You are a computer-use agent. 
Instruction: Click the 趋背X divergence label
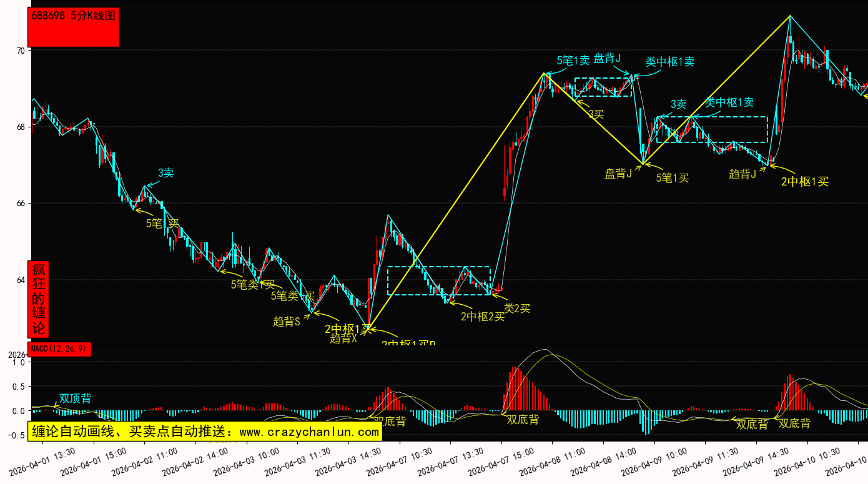pos(343,338)
